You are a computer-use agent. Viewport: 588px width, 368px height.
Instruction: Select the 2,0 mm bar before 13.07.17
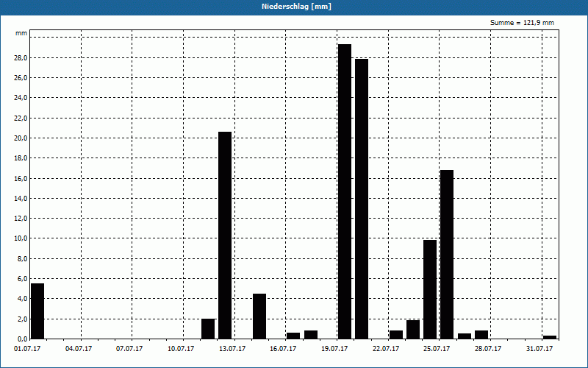[x=208, y=329]
